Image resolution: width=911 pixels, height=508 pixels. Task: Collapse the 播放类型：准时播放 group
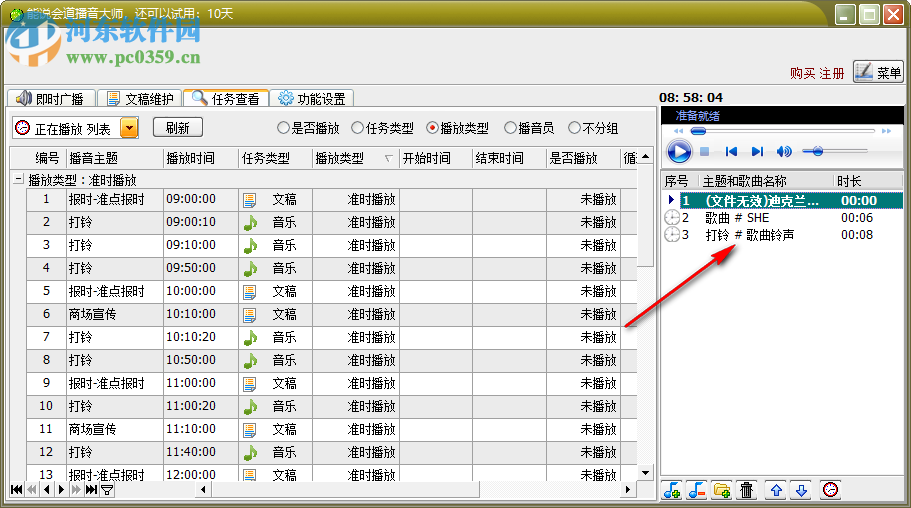[x=19, y=180]
